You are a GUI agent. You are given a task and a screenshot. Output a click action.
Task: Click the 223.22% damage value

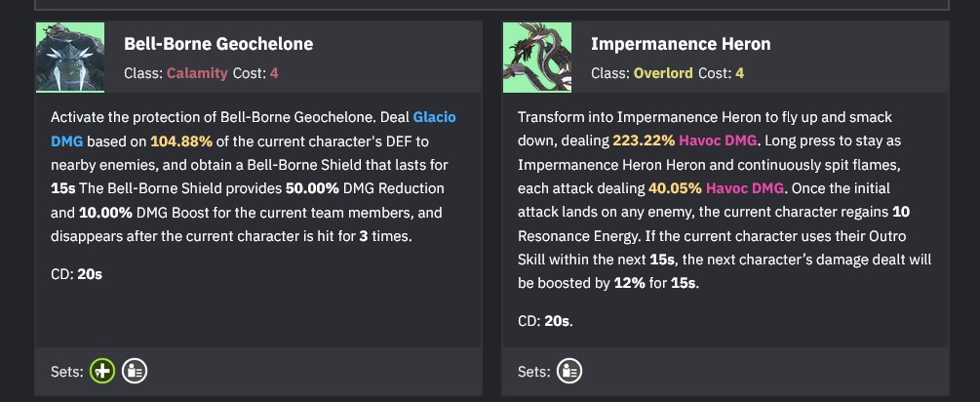[644, 141]
